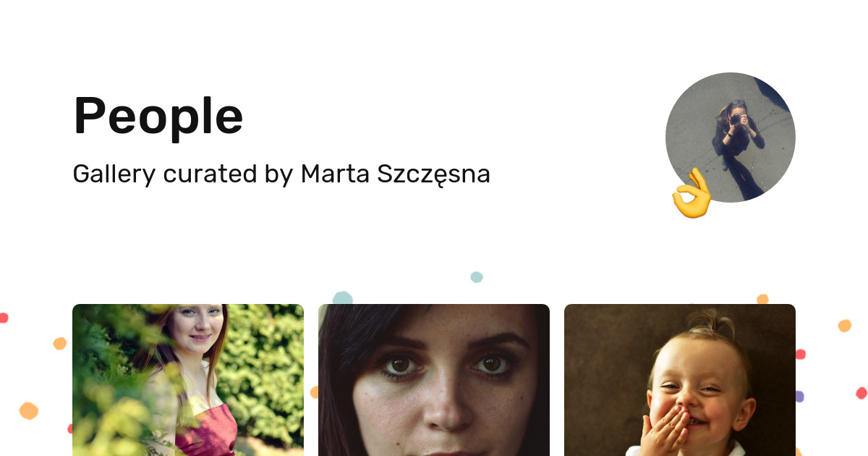Click the red dot touching baby photo's right edge
The image size is (868, 456).
(800, 355)
